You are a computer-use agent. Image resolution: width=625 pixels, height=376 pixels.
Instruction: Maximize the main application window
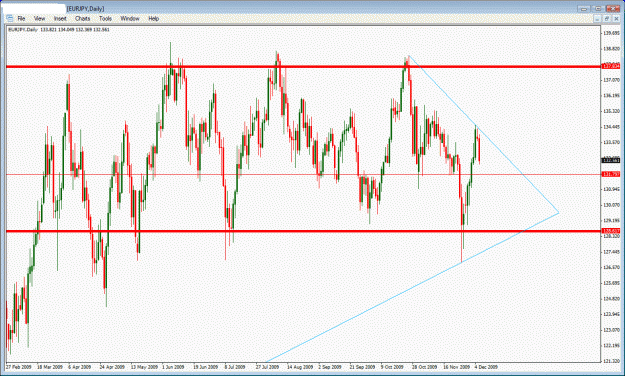[598, 8]
